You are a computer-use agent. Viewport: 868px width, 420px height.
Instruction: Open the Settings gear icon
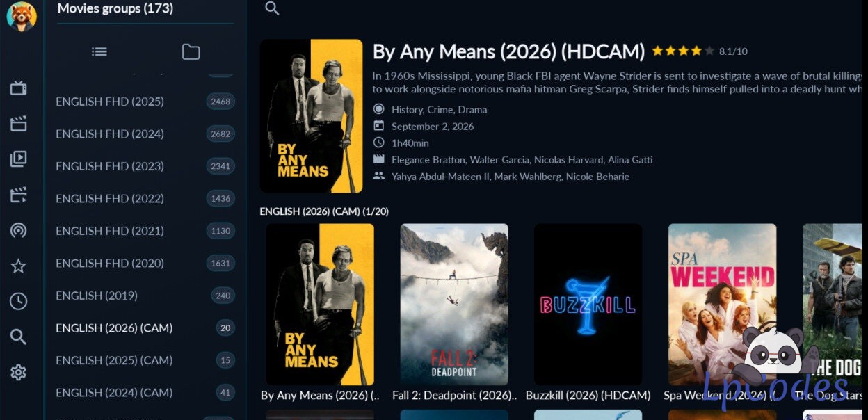pos(19,373)
